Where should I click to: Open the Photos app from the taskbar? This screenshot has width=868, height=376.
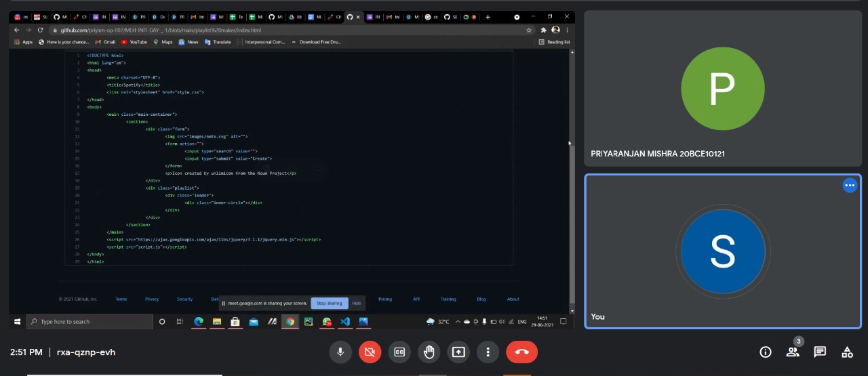[x=363, y=321]
